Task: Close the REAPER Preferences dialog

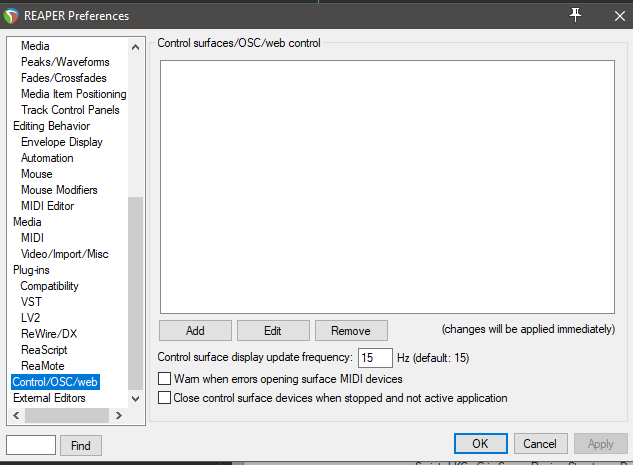Action: [x=619, y=16]
